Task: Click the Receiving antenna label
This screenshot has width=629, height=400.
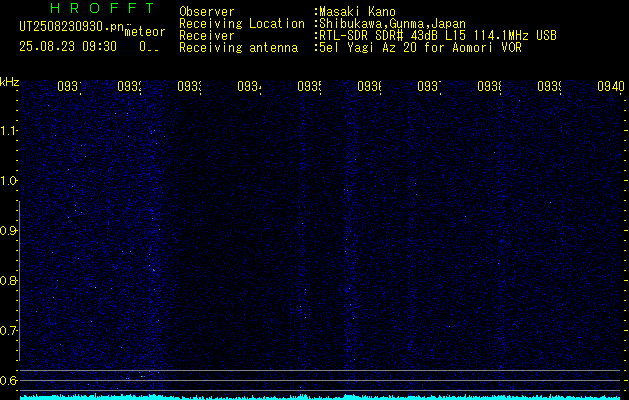Action: coord(238,48)
